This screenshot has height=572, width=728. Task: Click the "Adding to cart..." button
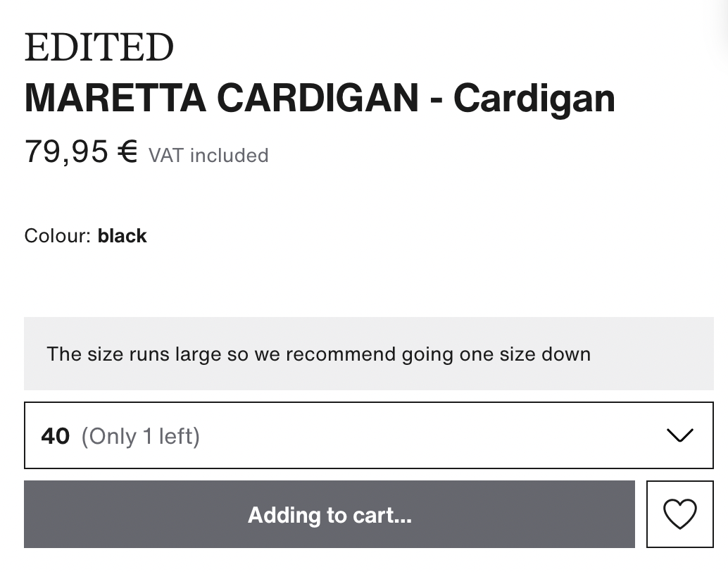[x=330, y=514]
